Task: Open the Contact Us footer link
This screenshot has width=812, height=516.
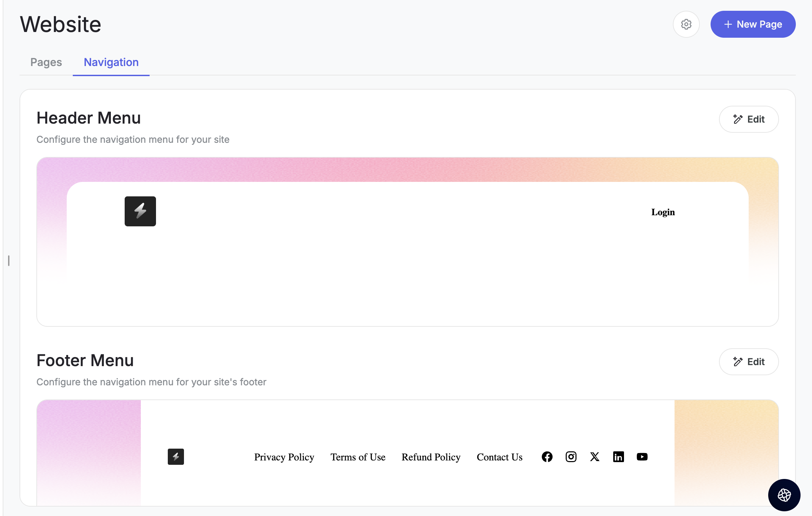Action: pos(499,457)
